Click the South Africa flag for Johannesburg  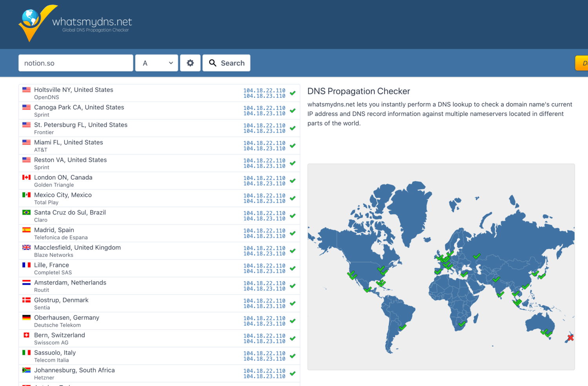coord(26,370)
